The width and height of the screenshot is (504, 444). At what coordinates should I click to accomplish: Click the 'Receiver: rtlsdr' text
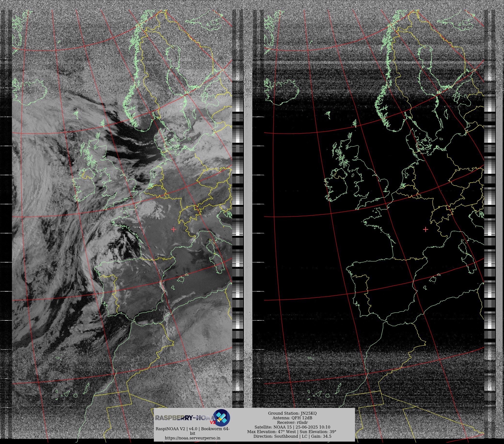[x=292, y=422]
